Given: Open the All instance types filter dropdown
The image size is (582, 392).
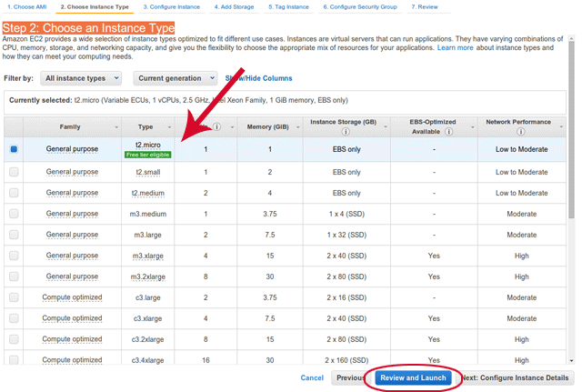Looking at the screenshot, I should point(82,79).
